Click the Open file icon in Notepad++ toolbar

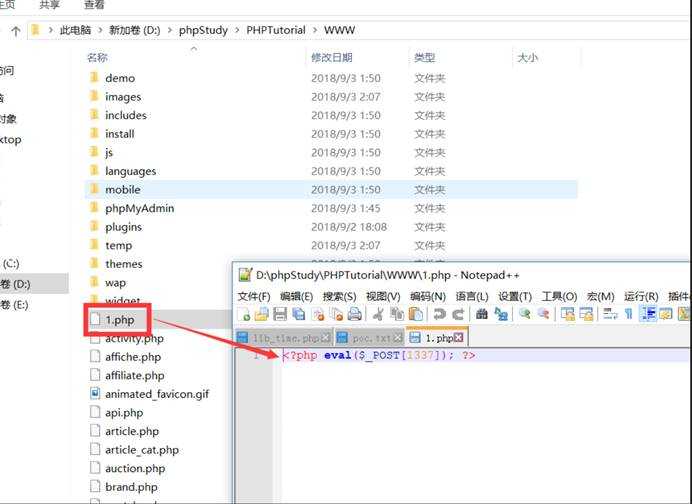pos(262,314)
